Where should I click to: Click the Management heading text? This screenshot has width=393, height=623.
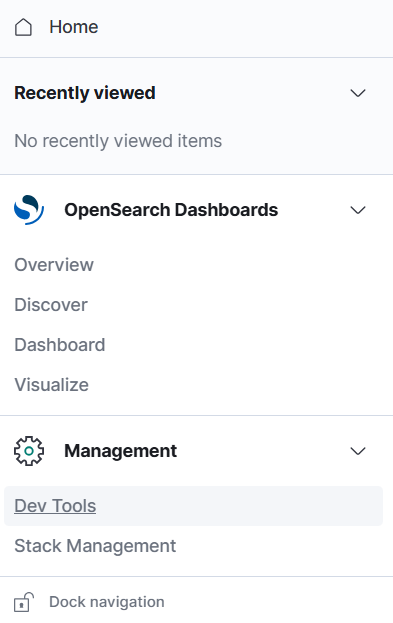[121, 451]
